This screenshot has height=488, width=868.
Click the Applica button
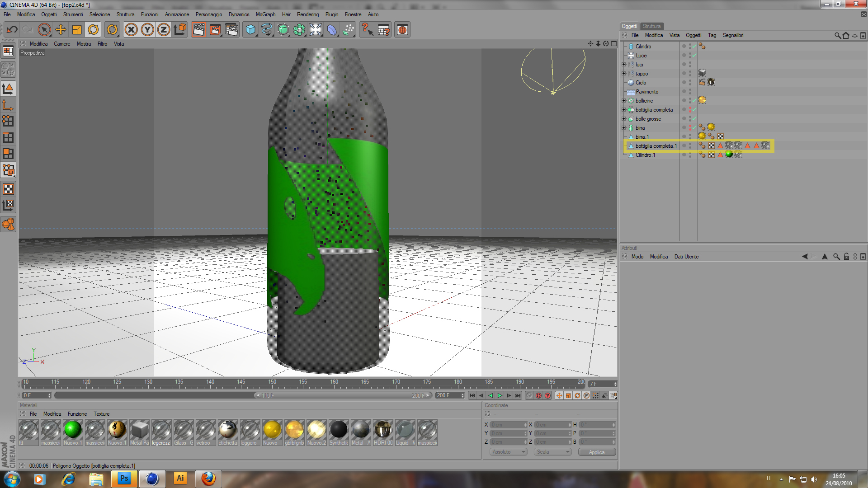click(x=596, y=452)
